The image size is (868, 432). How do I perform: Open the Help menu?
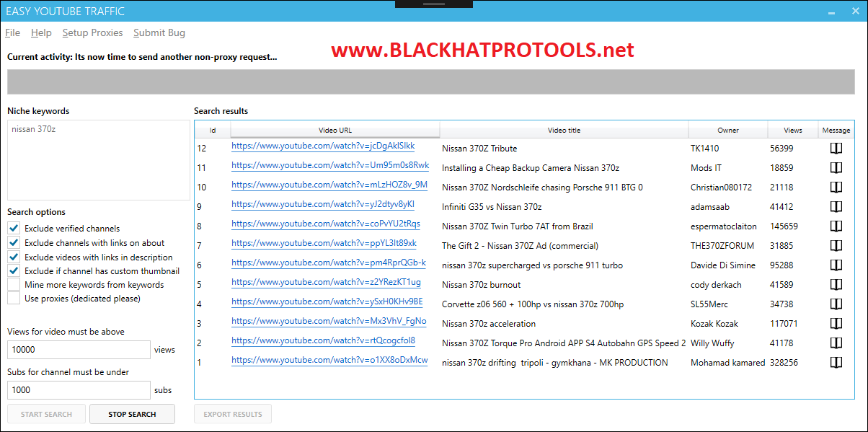(x=41, y=32)
